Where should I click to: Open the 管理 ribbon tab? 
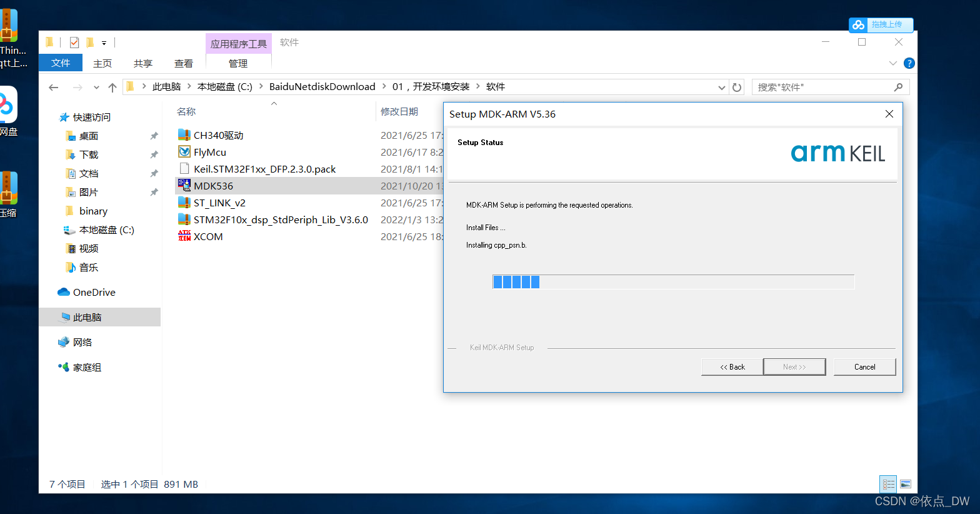238,63
